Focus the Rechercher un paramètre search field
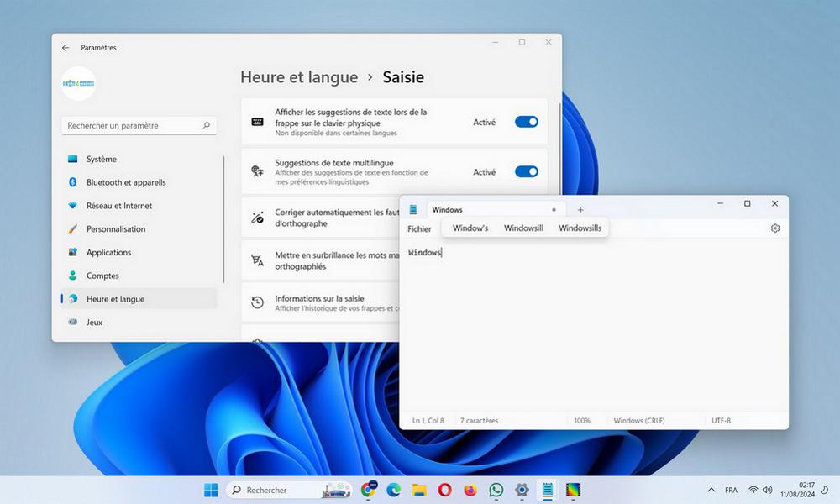This screenshot has height=504, width=840. 139,125
